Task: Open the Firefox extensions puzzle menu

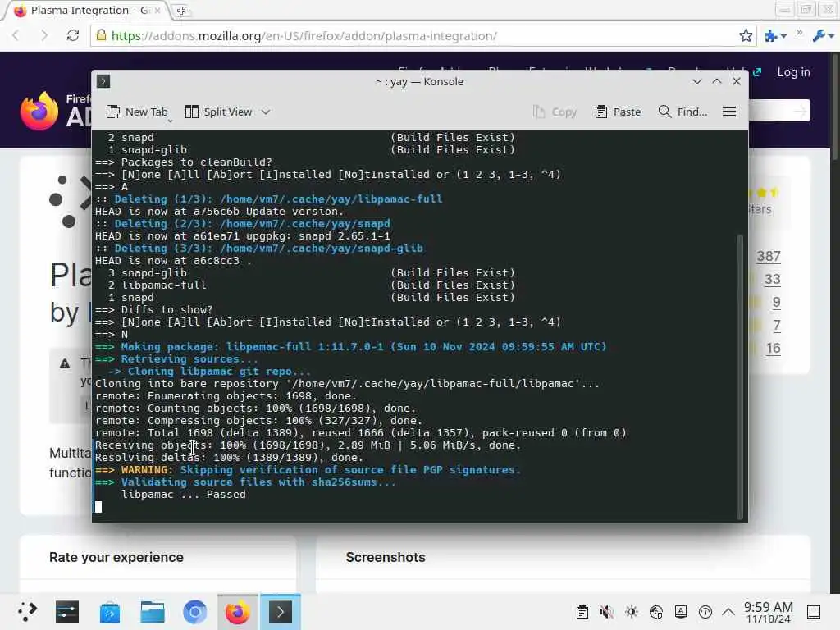Action: (775, 36)
